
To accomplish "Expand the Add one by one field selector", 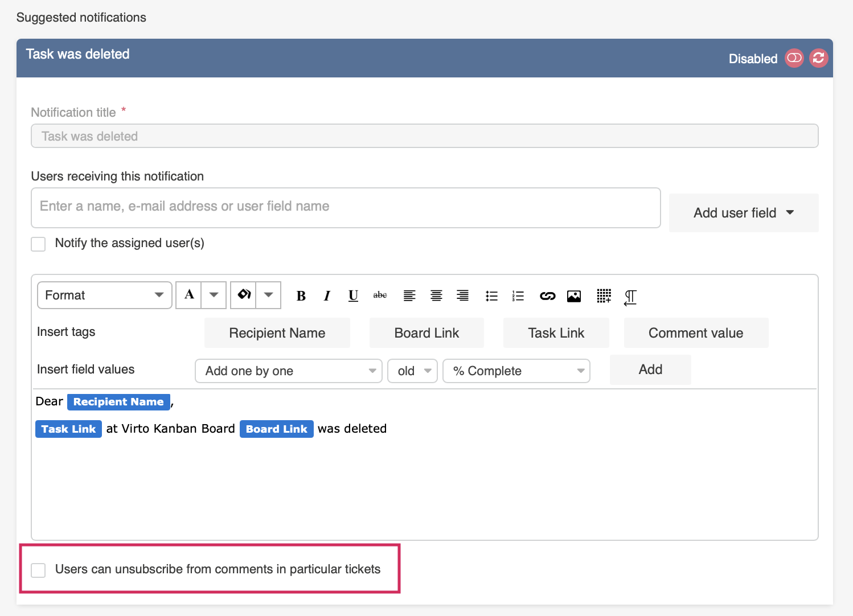I will pos(288,371).
